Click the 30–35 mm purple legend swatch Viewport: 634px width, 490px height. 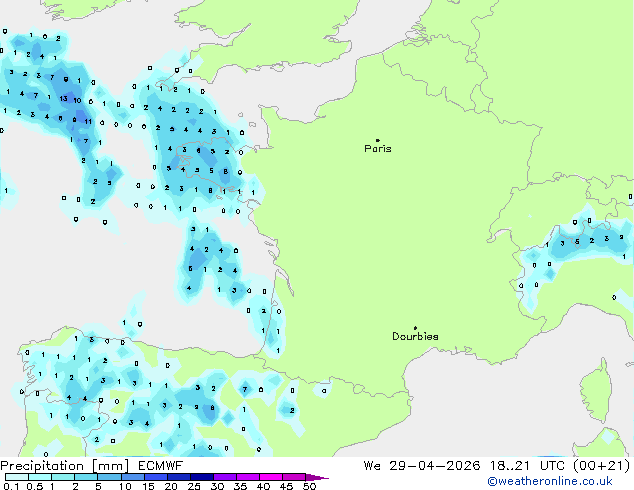pyautogui.click(x=224, y=477)
